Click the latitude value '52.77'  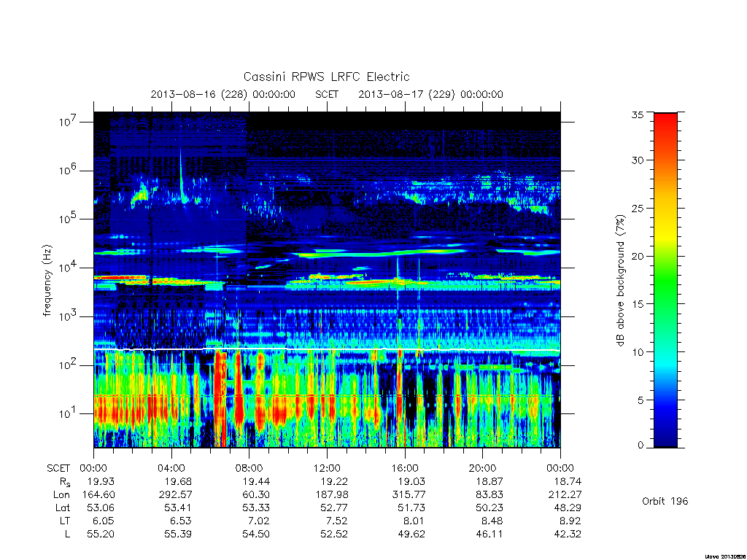pos(333,507)
